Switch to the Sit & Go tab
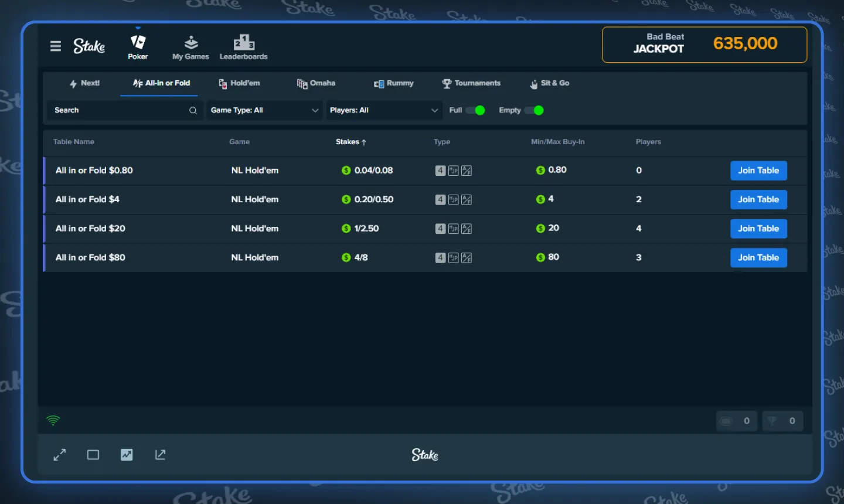Screen dimensions: 844x504 pos(549,83)
